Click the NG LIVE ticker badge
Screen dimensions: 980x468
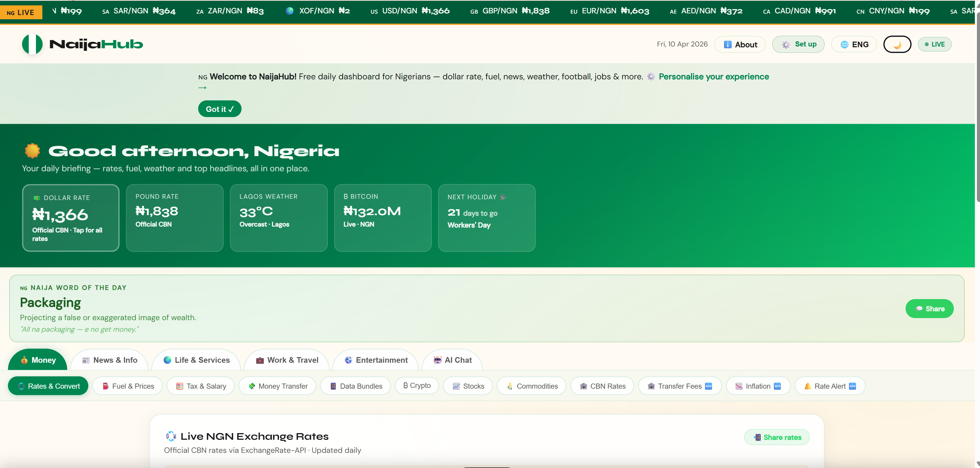pos(21,13)
